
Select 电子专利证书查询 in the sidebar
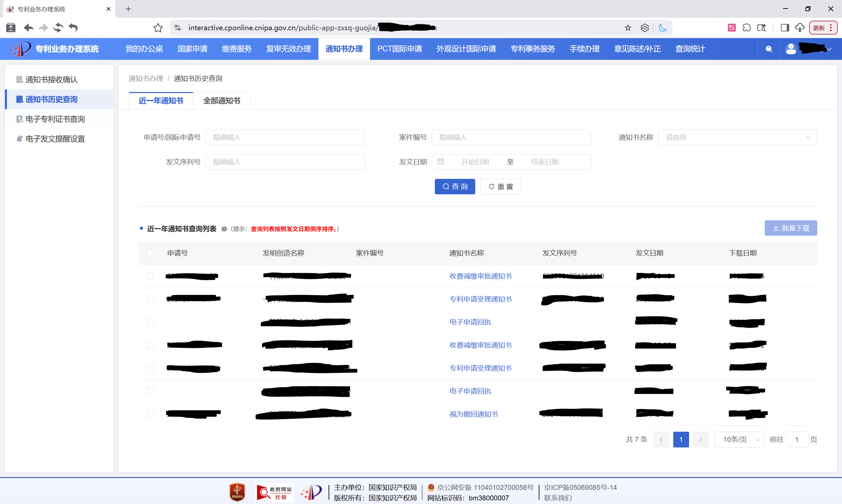point(55,119)
